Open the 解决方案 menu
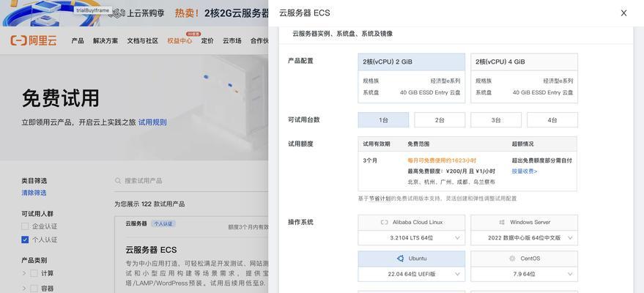Screen dimensions: 644x293 tap(106, 40)
